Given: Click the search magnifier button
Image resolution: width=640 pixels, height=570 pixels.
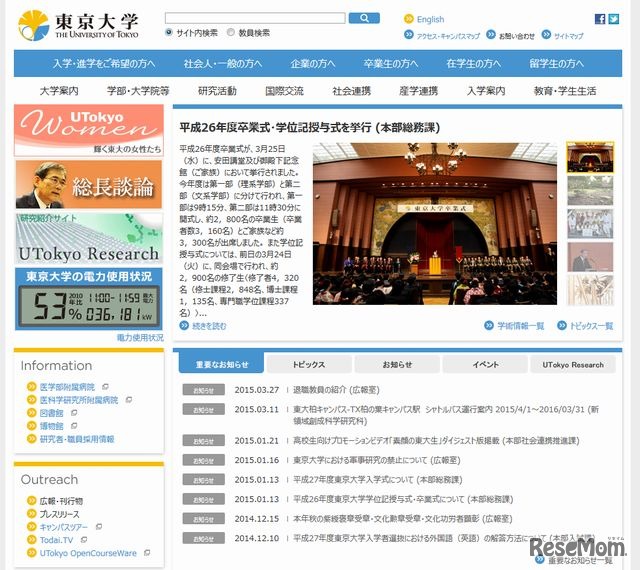Looking at the screenshot, I should tap(364, 18).
